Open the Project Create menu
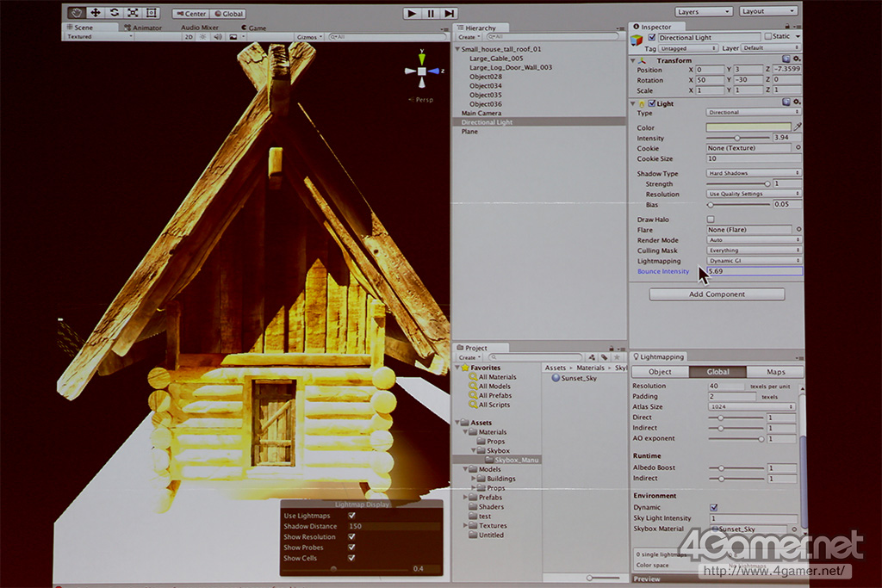This screenshot has width=882, height=588. coord(469,357)
